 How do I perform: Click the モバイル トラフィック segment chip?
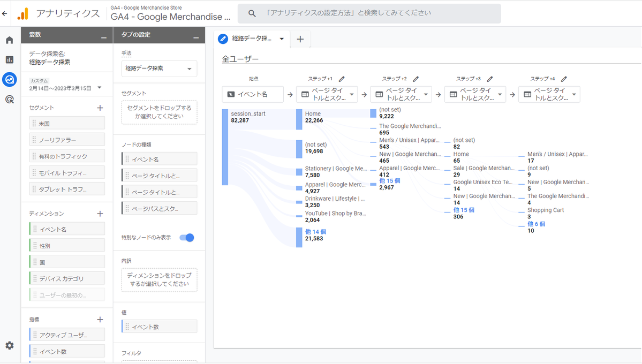67,172
